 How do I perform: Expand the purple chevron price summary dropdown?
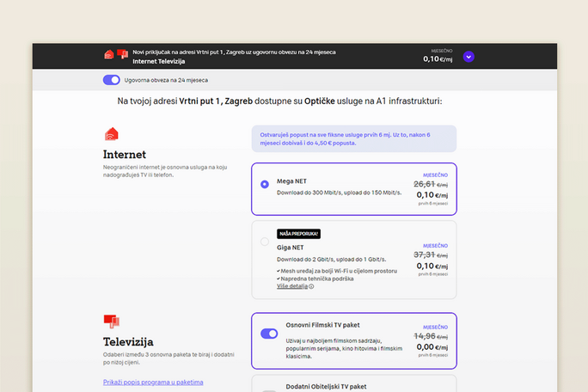point(469,57)
